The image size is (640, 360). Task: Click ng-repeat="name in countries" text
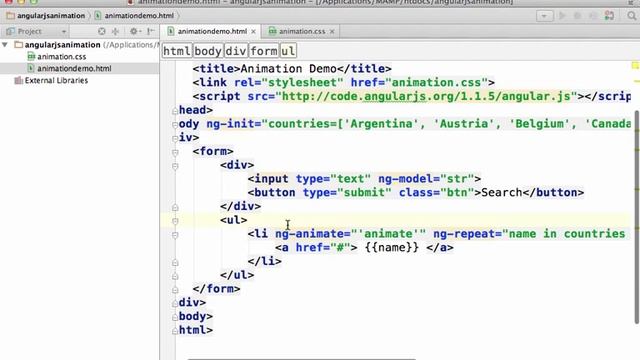pos(529,234)
